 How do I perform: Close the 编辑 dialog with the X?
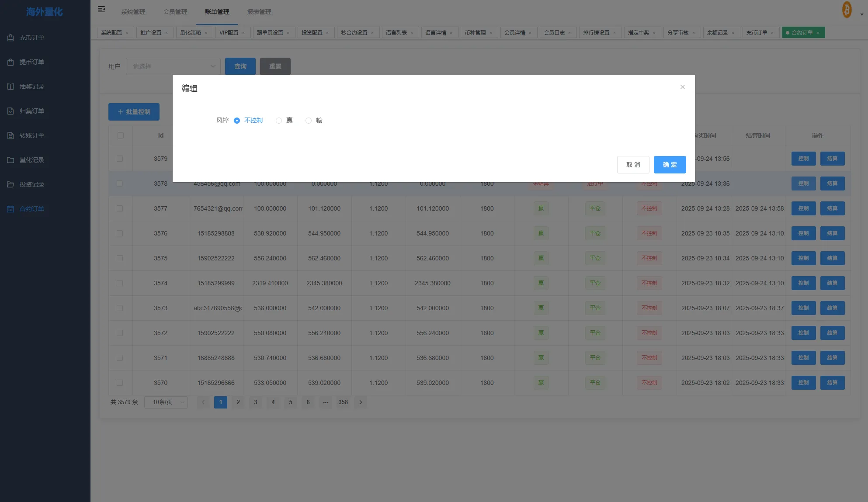[x=682, y=87]
